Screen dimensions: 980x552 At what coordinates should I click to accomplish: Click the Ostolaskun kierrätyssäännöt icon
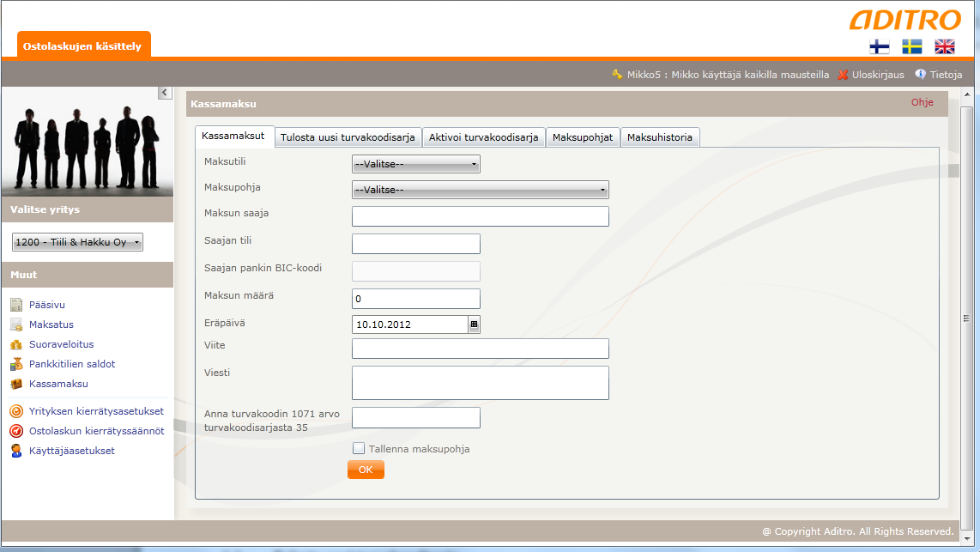tap(16, 431)
